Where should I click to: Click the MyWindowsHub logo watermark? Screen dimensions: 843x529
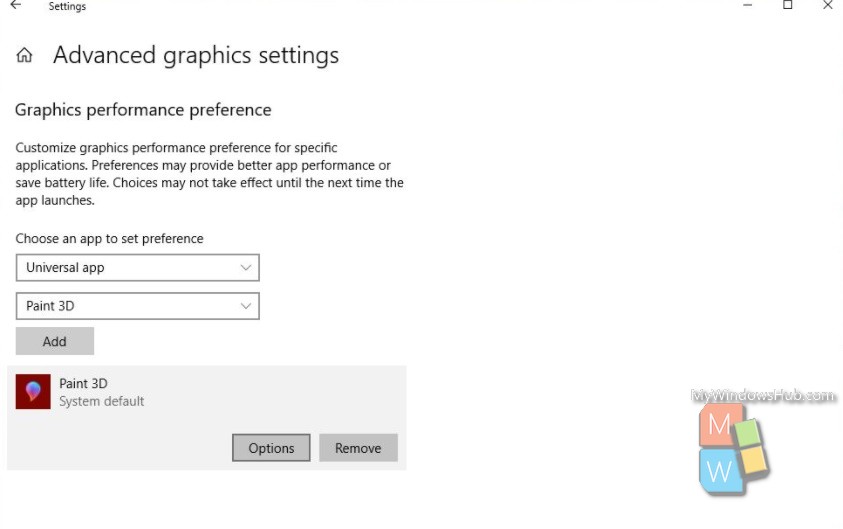coord(734,449)
